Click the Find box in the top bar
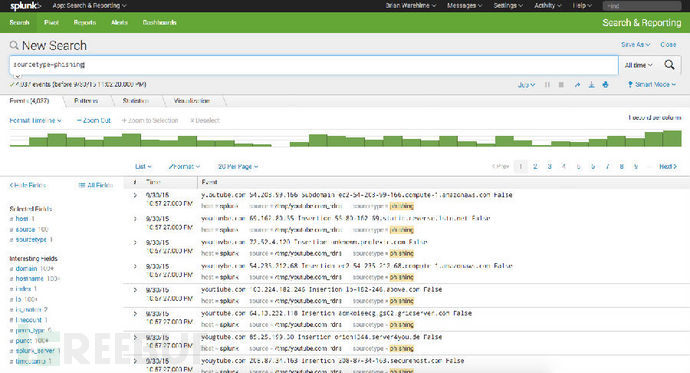The width and height of the screenshot is (690, 373). click(642, 6)
